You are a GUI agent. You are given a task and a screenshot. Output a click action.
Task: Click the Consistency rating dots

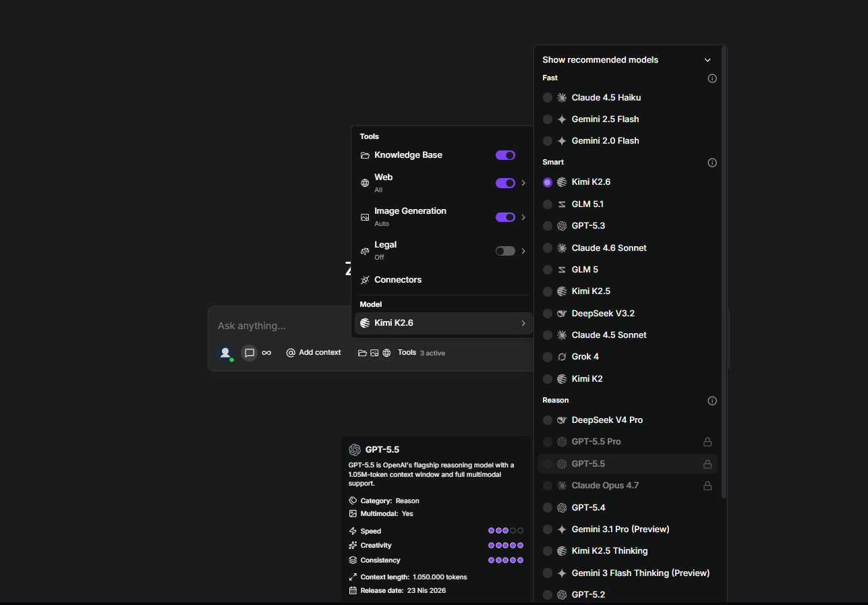[506, 560]
